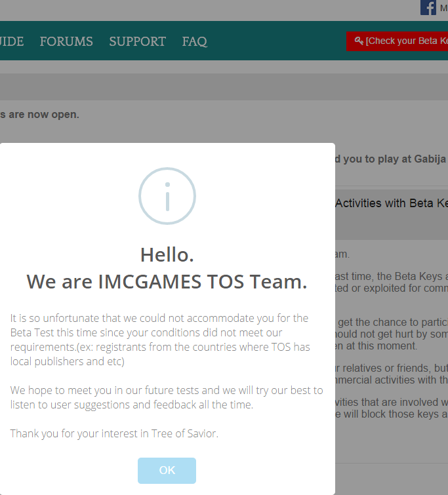Open the SUPPORT menu item
The height and width of the screenshot is (495, 448).
pos(138,41)
